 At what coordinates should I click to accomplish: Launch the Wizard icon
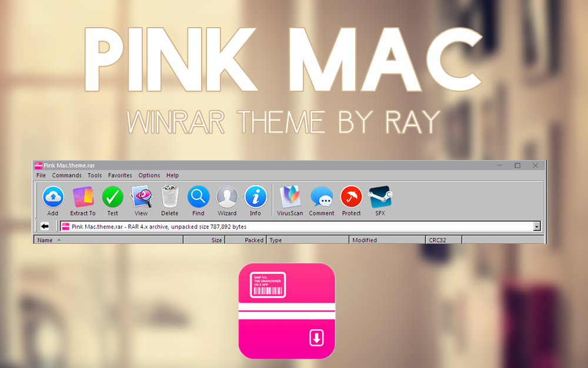click(227, 197)
